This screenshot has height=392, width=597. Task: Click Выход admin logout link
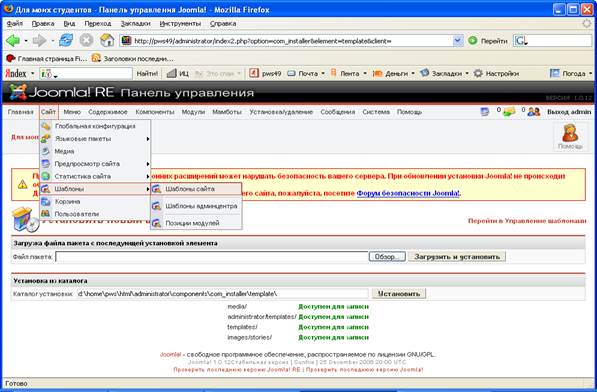tap(569, 112)
